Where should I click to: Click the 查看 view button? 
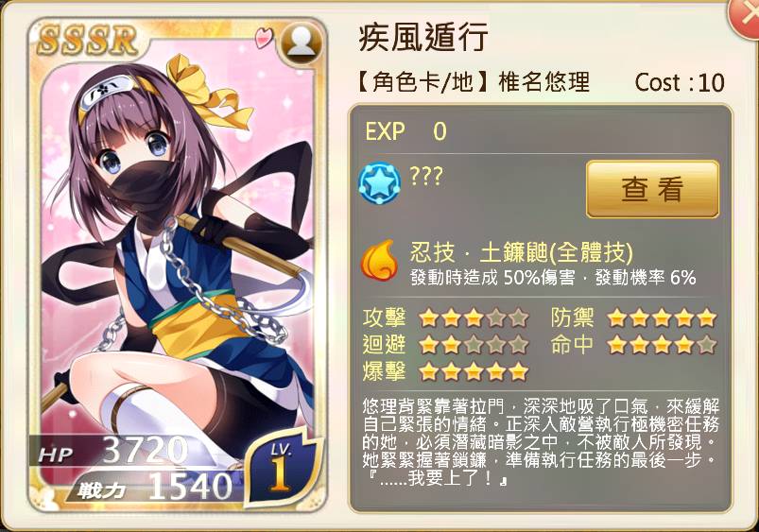point(652,189)
